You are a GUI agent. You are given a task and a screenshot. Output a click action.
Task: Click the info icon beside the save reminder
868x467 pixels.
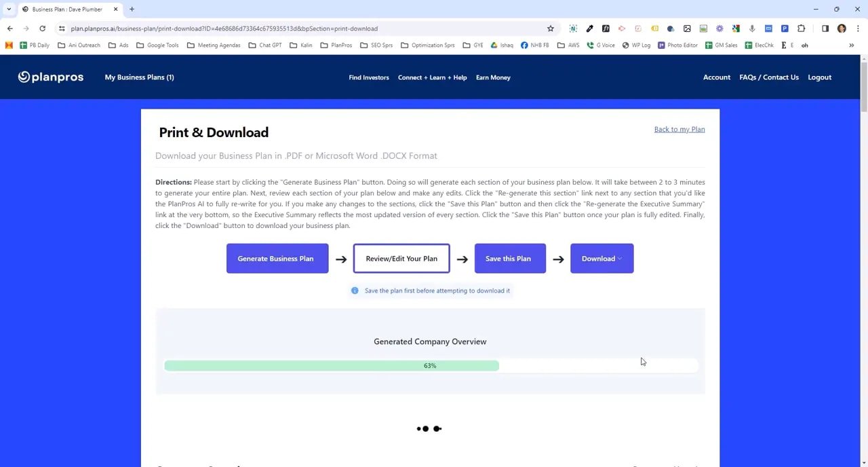click(355, 291)
